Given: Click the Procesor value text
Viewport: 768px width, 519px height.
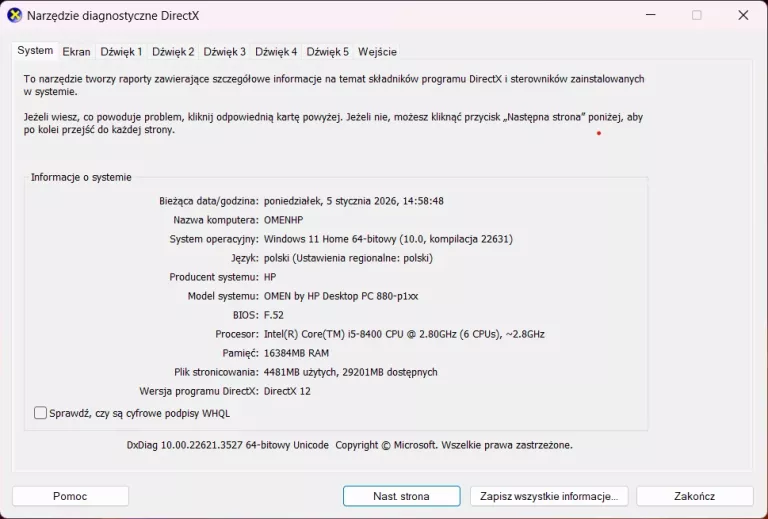Looking at the screenshot, I should click(404, 334).
